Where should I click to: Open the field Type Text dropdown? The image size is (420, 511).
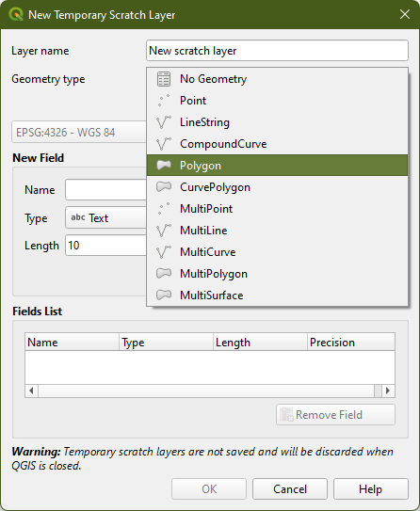click(105, 217)
